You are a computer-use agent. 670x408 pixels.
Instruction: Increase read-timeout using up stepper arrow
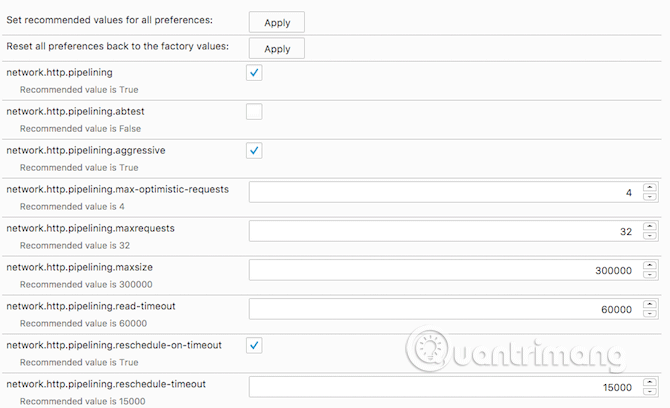[x=650, y=304]
